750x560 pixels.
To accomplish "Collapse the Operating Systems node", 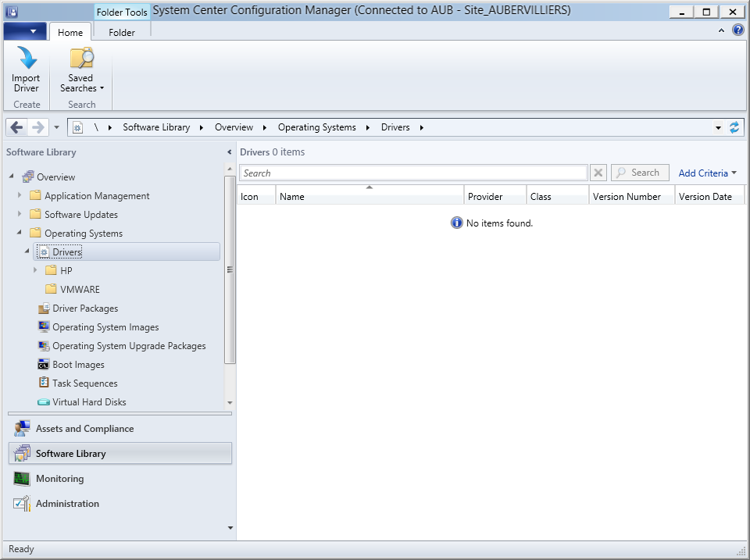I will [19, 233].
